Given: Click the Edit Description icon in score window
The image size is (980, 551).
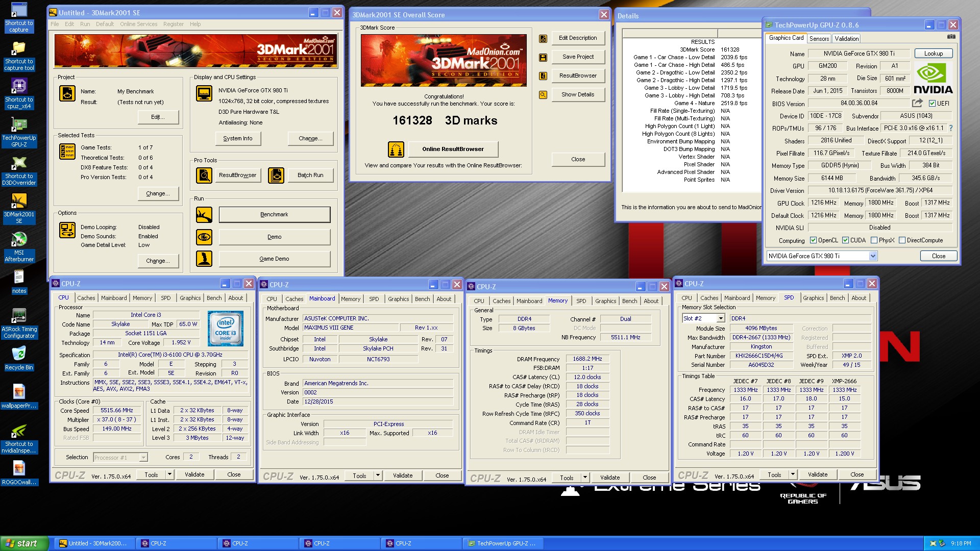Looking at the screenshot, I should click(543, 39).
